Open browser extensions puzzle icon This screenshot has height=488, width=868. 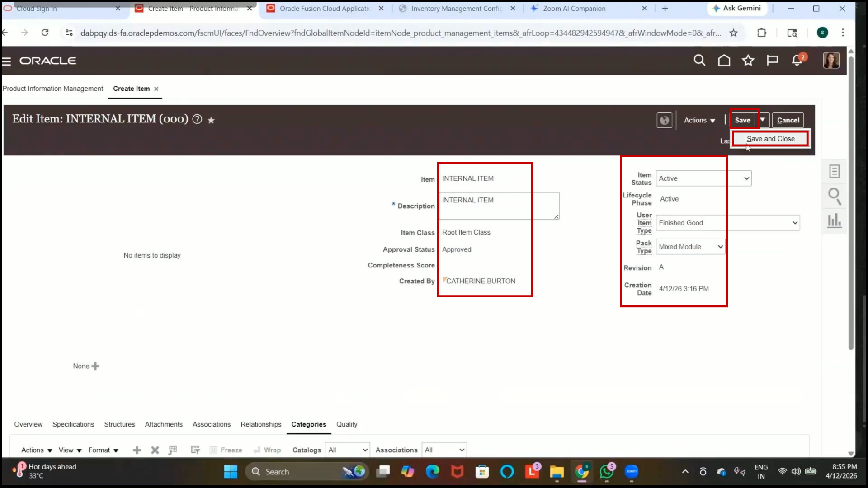point(762,33)
